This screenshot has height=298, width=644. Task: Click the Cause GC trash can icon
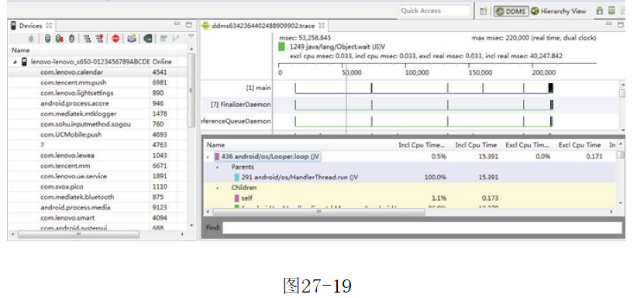(72, 39)
